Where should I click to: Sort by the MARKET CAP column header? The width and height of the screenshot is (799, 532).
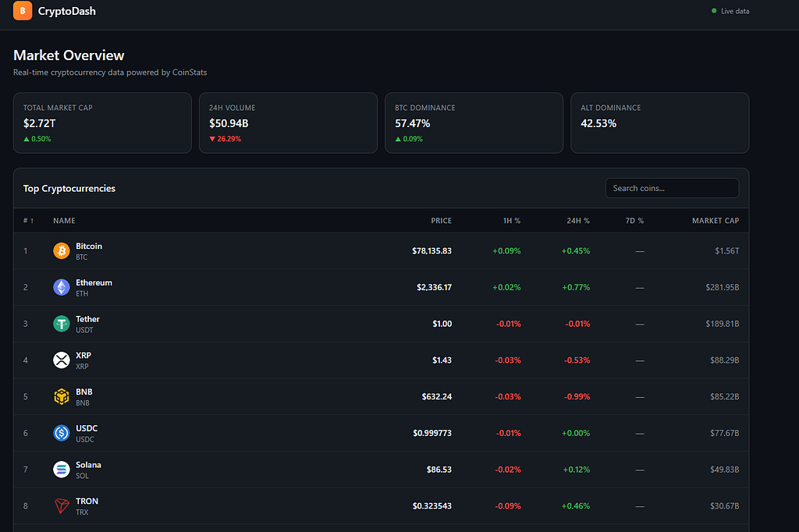tap(715, 221)
